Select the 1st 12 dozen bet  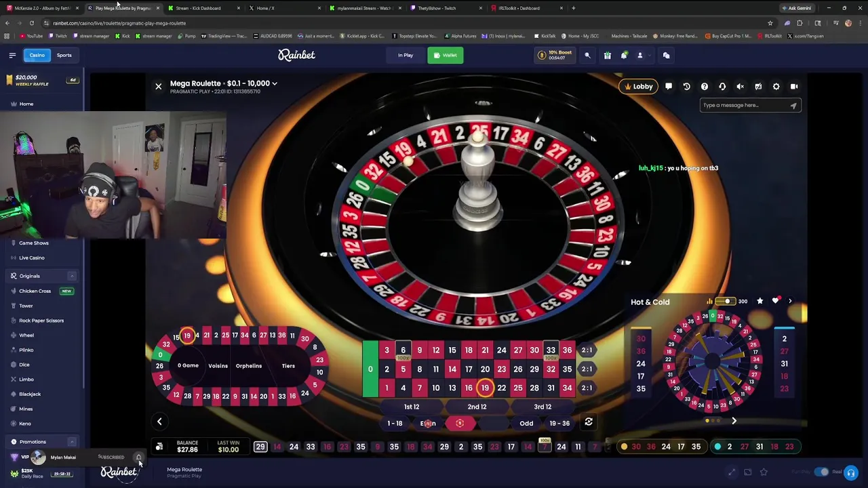pyautogui.click(x=412, y=407)
